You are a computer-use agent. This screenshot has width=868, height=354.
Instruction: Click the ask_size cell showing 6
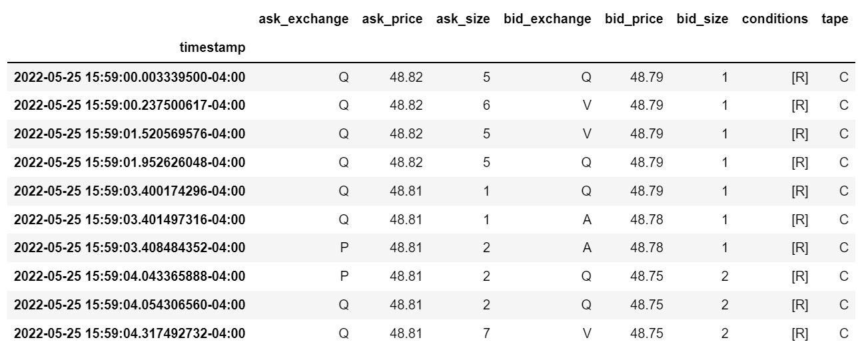click(x=486, y=105)
